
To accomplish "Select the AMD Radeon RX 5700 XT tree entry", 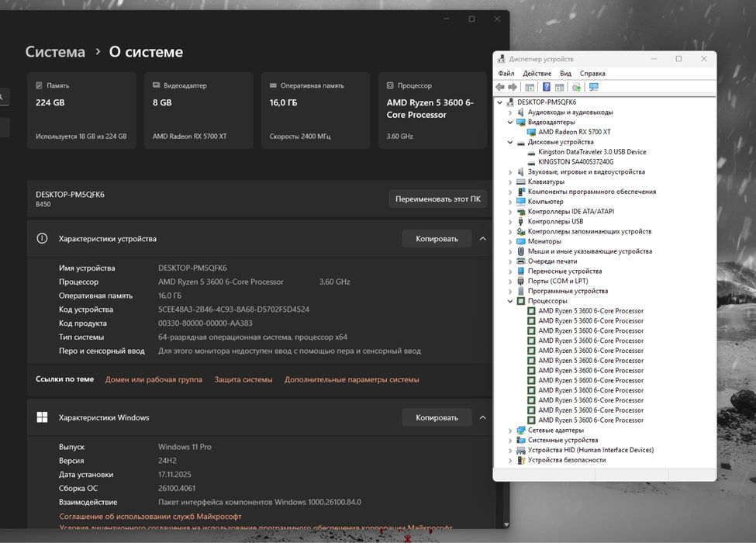I will 575,132.
